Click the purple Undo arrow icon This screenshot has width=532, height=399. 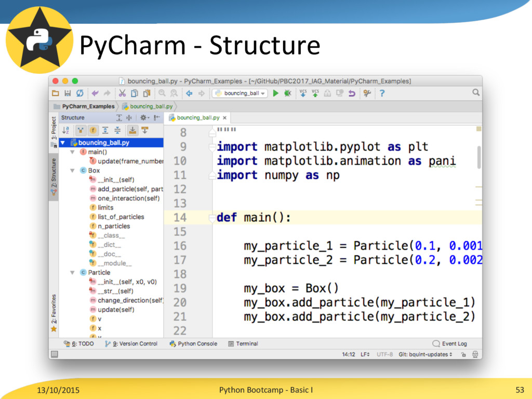(95, 94)
